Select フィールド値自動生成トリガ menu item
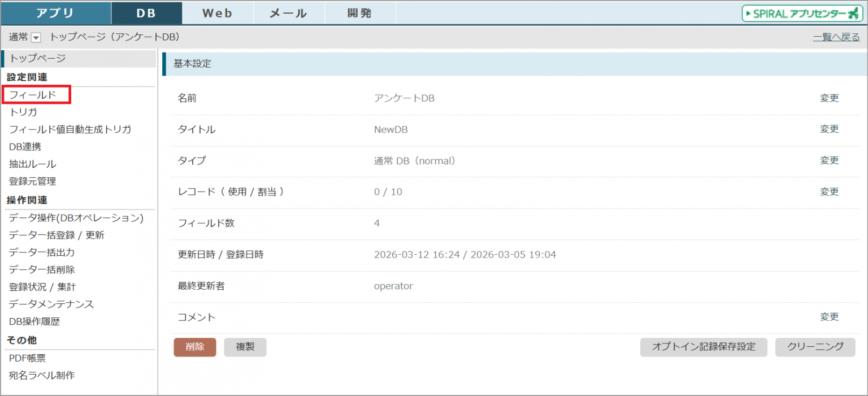This screenshot has height=396, width=868. click(x=70, y=129)
